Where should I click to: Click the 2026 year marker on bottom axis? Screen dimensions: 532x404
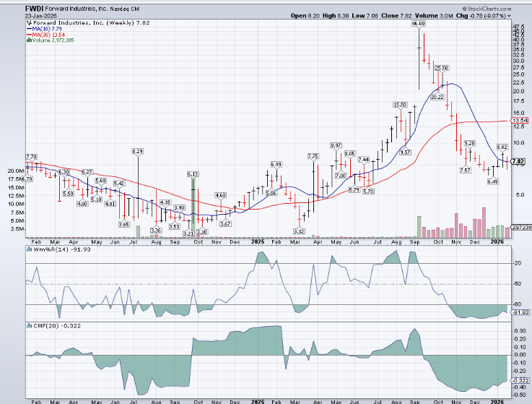click(495, 400)
